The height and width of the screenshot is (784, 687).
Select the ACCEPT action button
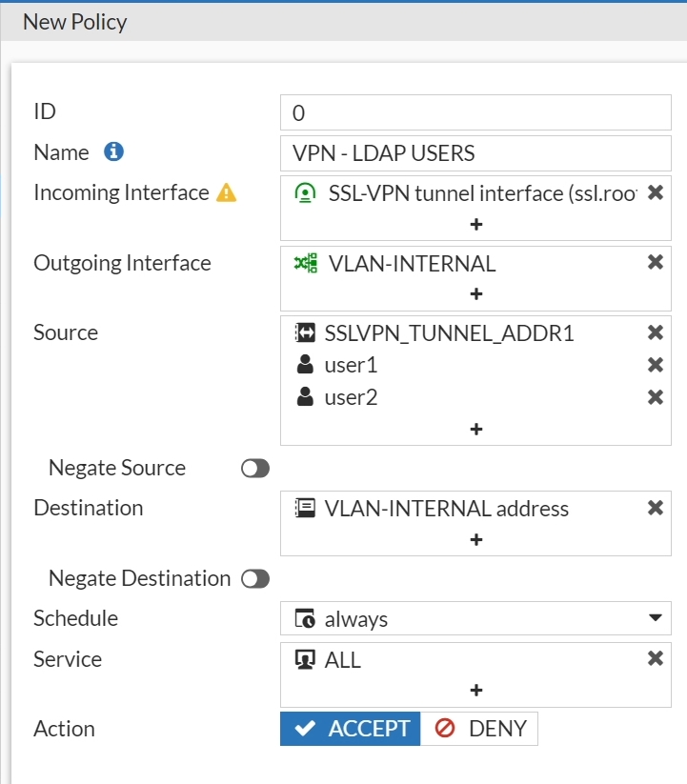(350, 729)
